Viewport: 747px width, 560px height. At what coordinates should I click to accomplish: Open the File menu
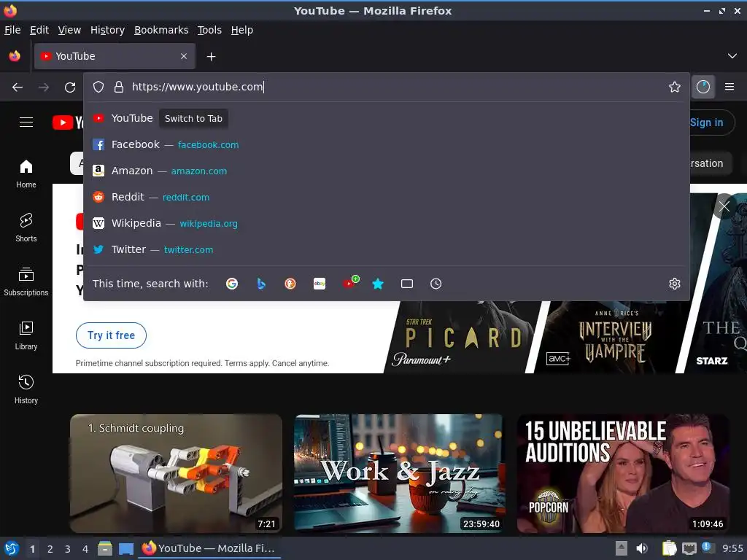(x=12, y=30)
